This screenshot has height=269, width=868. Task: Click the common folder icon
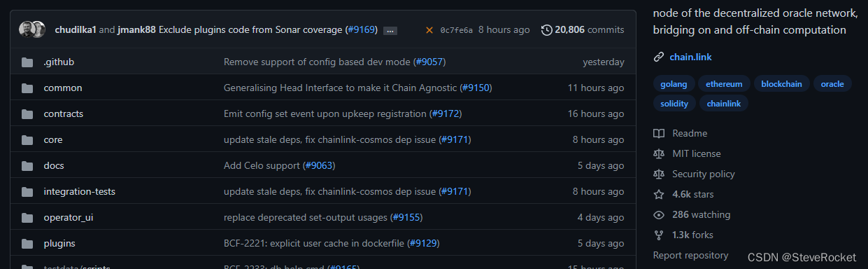point(27,88)
